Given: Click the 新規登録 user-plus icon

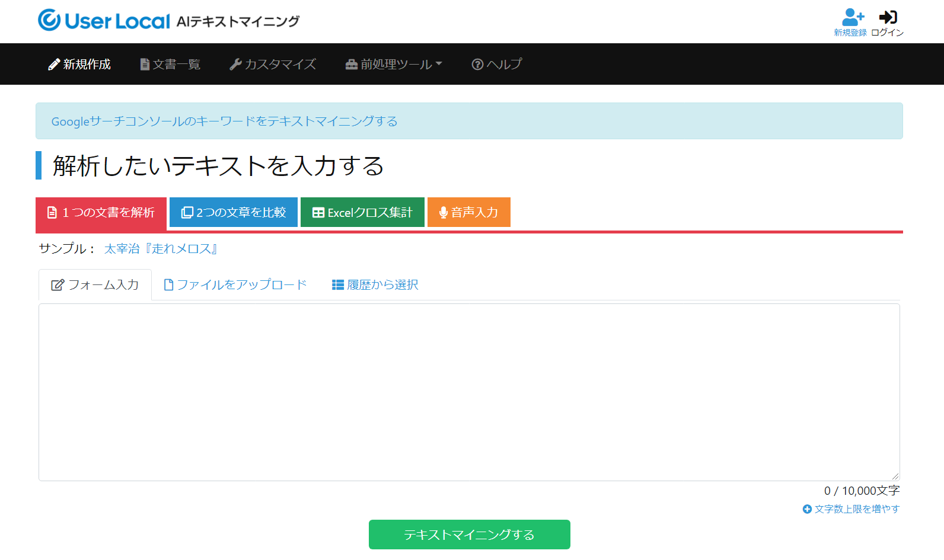Looking at the screenshot, I should [852, 17].
